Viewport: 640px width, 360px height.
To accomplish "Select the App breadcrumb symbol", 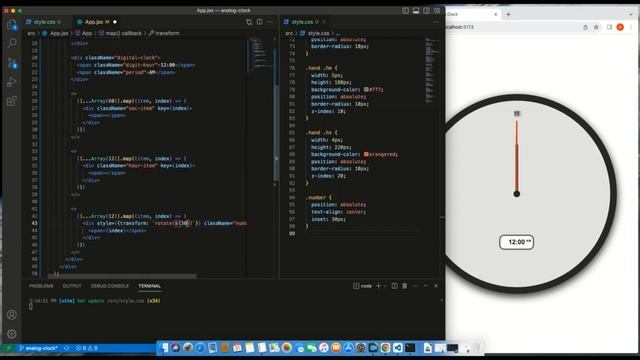I will [x=84, y=33].
